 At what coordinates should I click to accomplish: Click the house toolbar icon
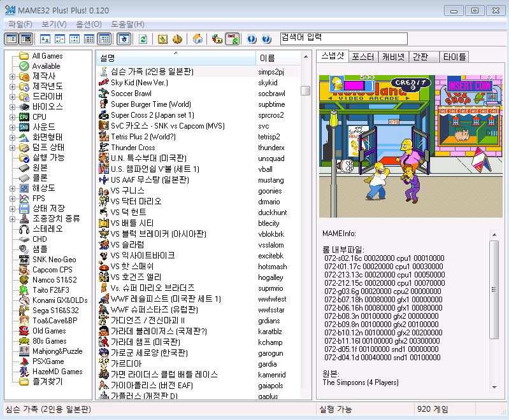pos(197,39)
